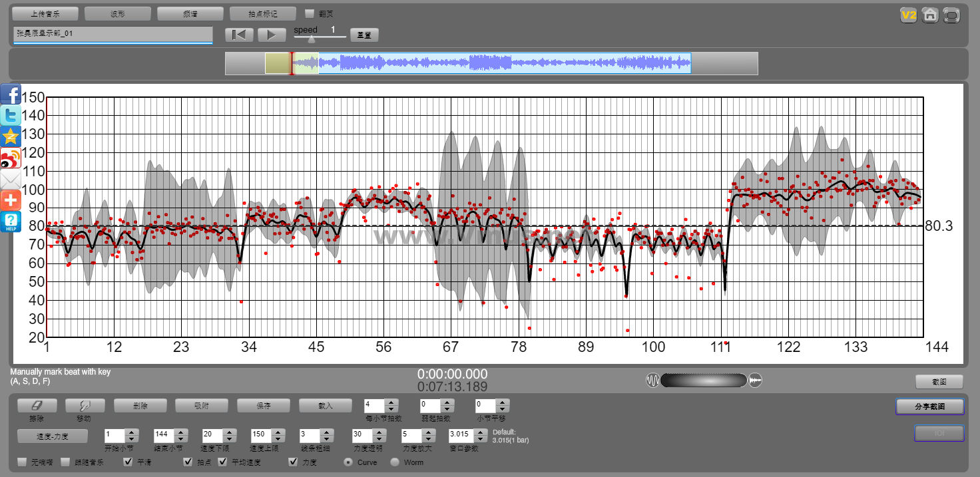Image resolution: width=980 pixels, height=477 pixels.
Task: Switch to the 波形 waveform view
Action: pos(118,13)
